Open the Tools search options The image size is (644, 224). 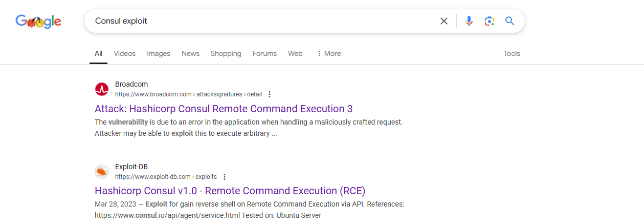pyautogui.click(x=512, y=53)
